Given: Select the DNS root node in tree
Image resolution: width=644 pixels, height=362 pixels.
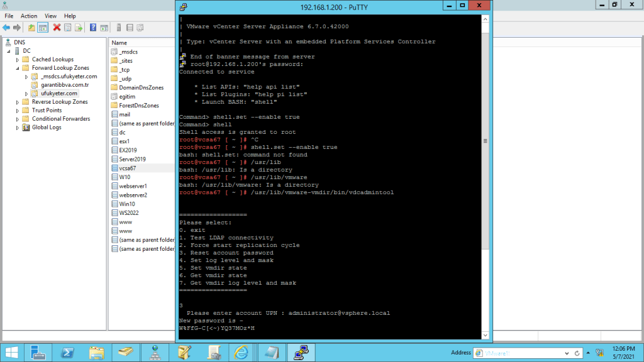Looking at the screenshot, I should tap(19, 42).
